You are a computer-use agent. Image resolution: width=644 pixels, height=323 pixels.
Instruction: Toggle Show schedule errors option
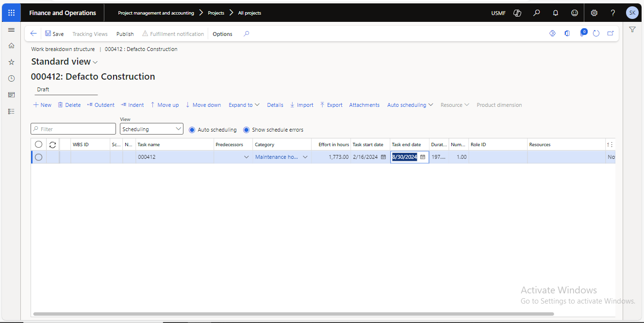click(247, 130)
